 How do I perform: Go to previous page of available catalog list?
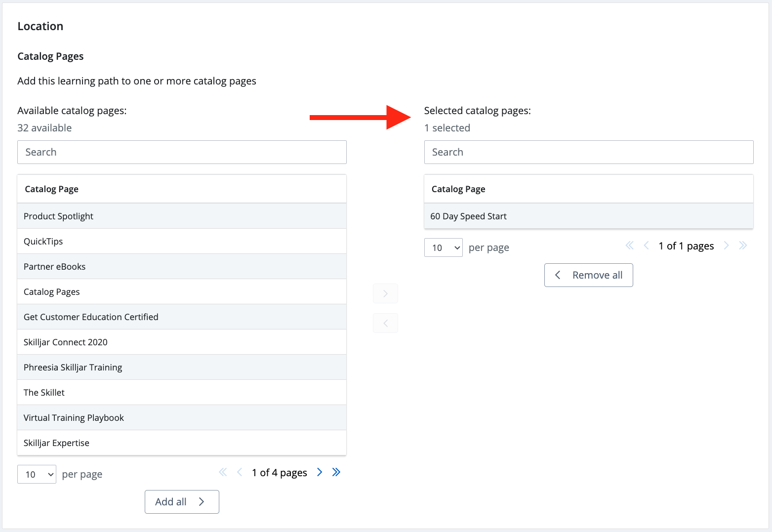click(x=240, y=472)
